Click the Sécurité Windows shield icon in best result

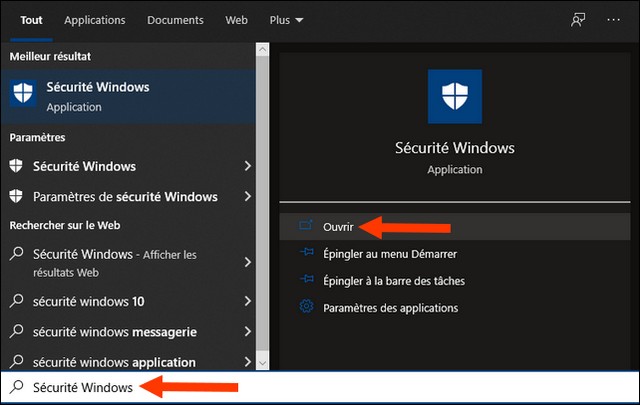23,93
